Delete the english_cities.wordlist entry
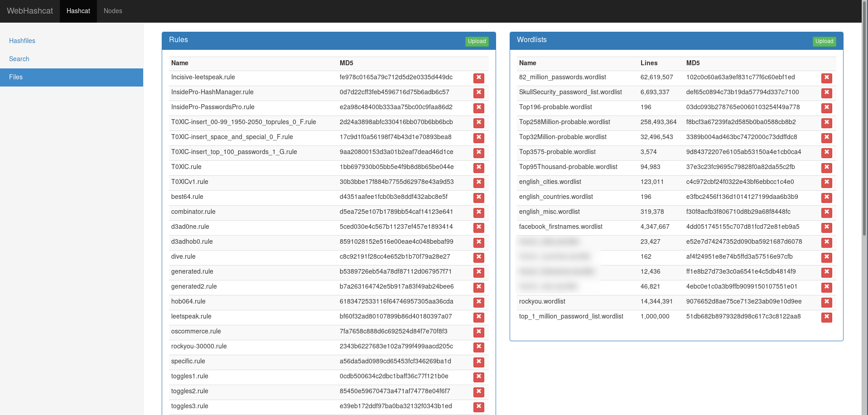This screenshot has width=868, height=415. [x=826, y=183]
